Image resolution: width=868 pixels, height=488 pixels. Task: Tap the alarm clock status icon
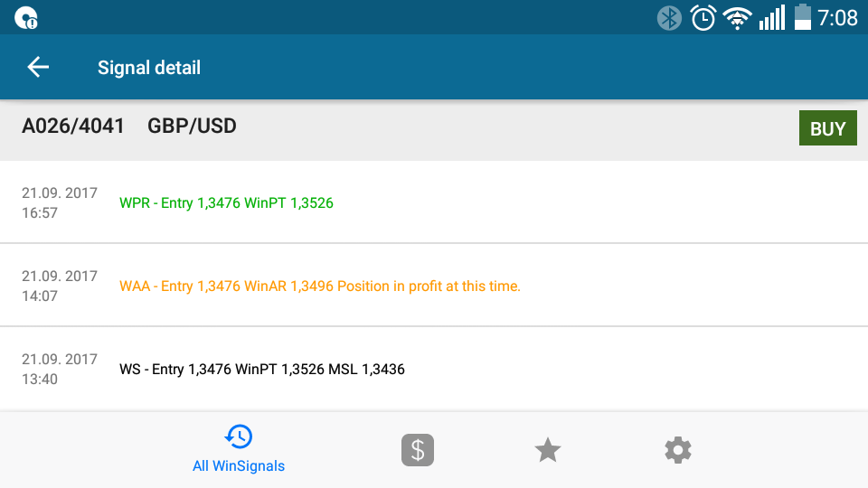coord(703,18)
